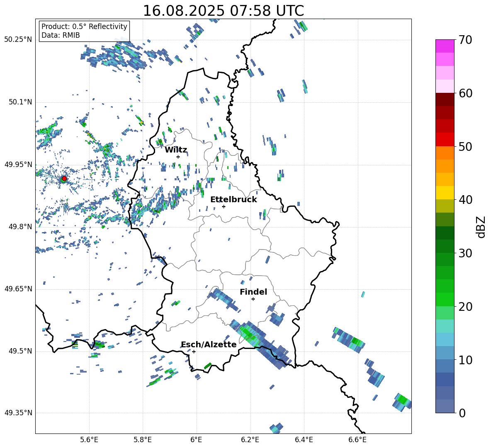Screen dimensions: 491x448
Task: Click the colorbar 50 tick label
Action: tap(465, 147)
